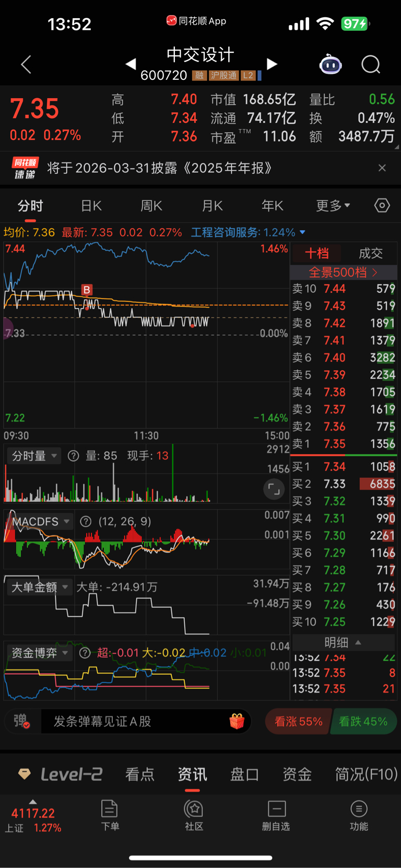Open help icon beside 资金博弈
The width and height of the screenshot is (401, 868).
pos(85,653)
